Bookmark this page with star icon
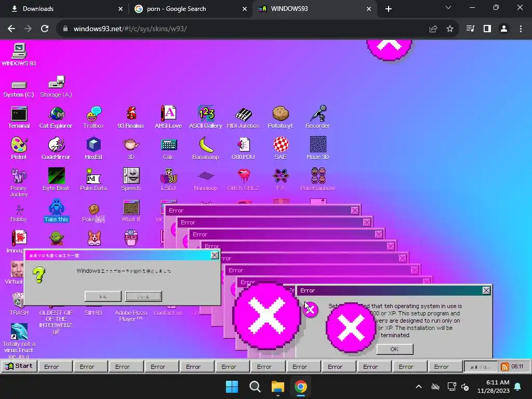 pos(450,29)
